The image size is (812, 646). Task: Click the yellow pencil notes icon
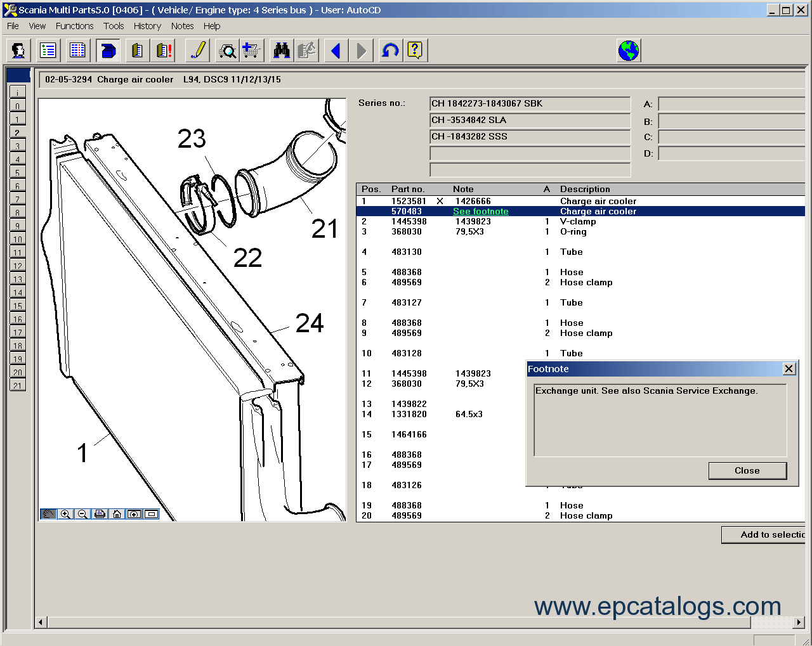198,51
